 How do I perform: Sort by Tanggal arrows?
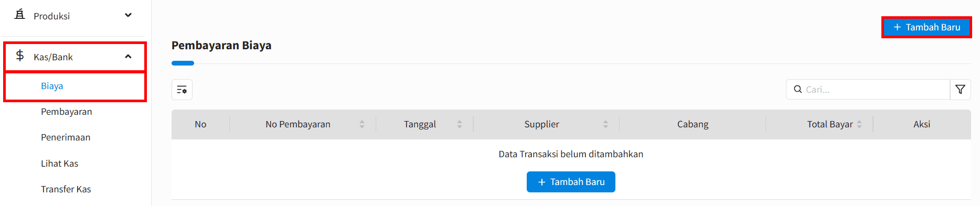(x=460, y=124)
